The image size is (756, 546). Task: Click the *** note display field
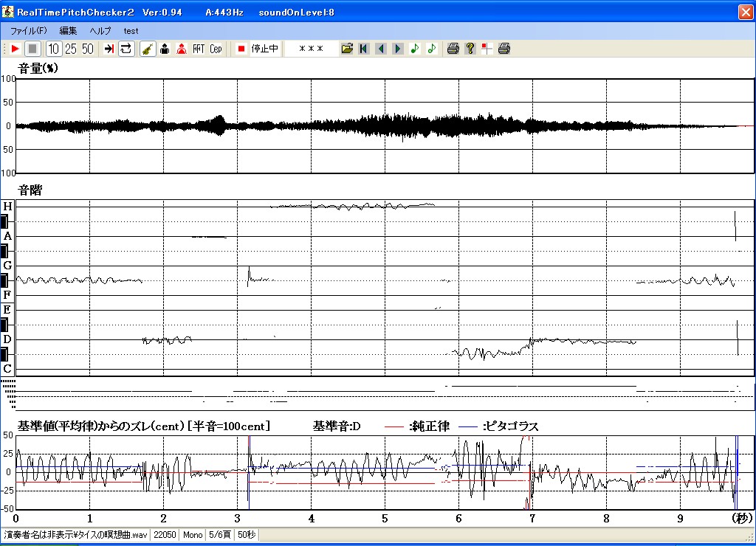(x=311, y=49)
